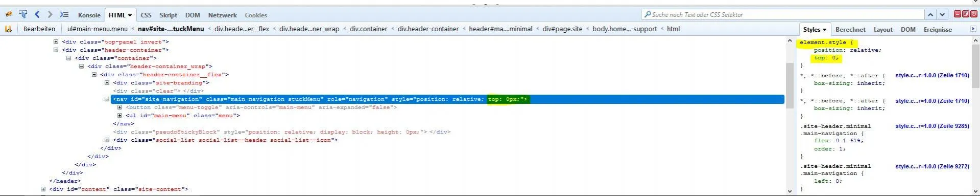Edit the flex: 0 1 61% property

[x=839, y=141]
